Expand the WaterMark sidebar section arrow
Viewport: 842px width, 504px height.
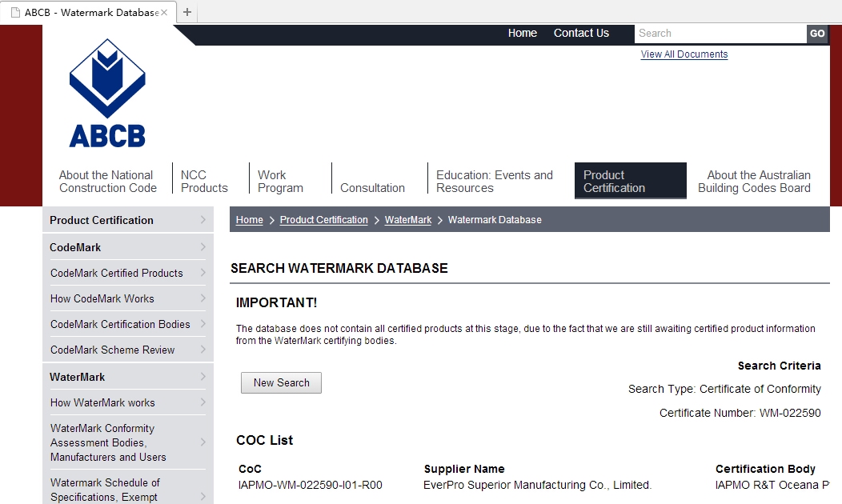(203, 377)
